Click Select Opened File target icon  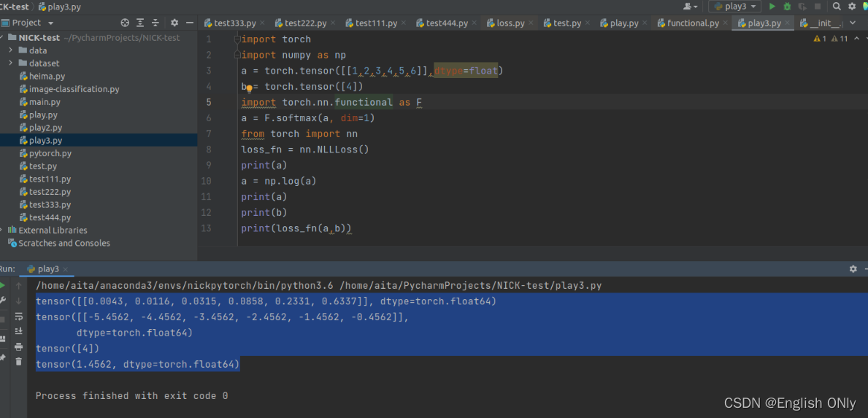(125, 23)
